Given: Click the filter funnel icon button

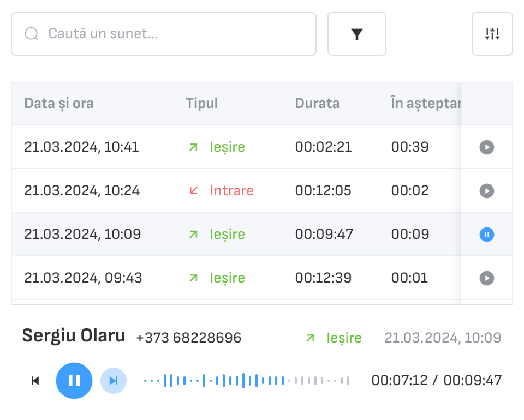Looking at the screenshot, I should (356, 34).
